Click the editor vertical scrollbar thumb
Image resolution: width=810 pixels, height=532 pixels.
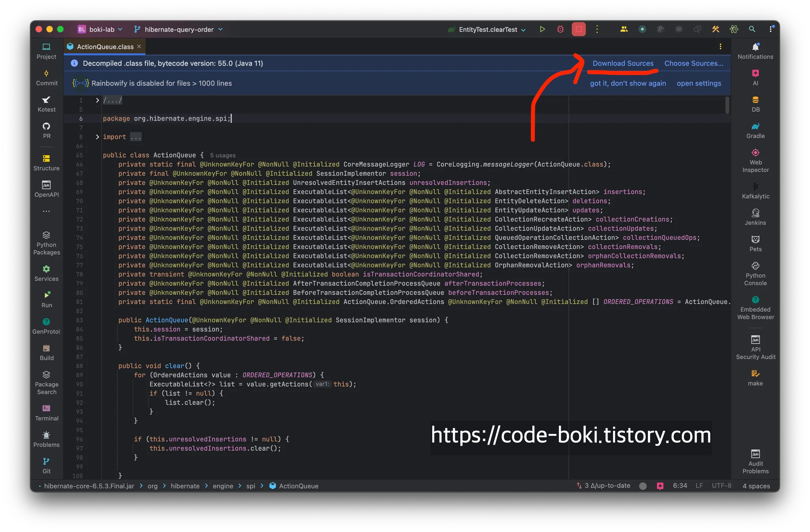coord(727,105)
